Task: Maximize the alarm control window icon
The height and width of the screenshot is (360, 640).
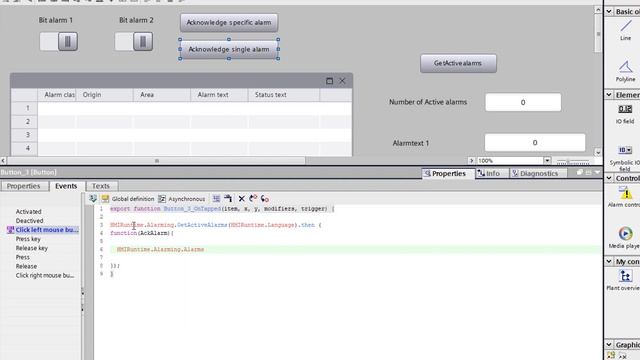Action: pos(329,81)
